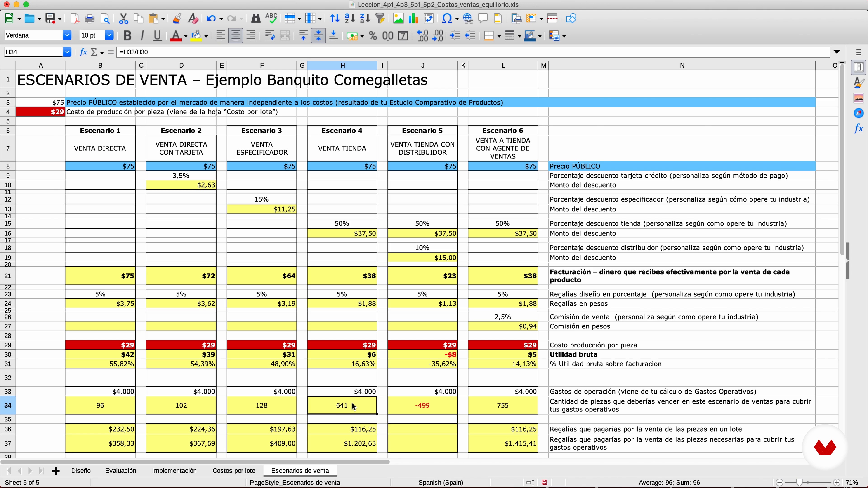This screenshot has width=868, height=488.
Task: Click Sum sigma button
Action: (94, 52)
